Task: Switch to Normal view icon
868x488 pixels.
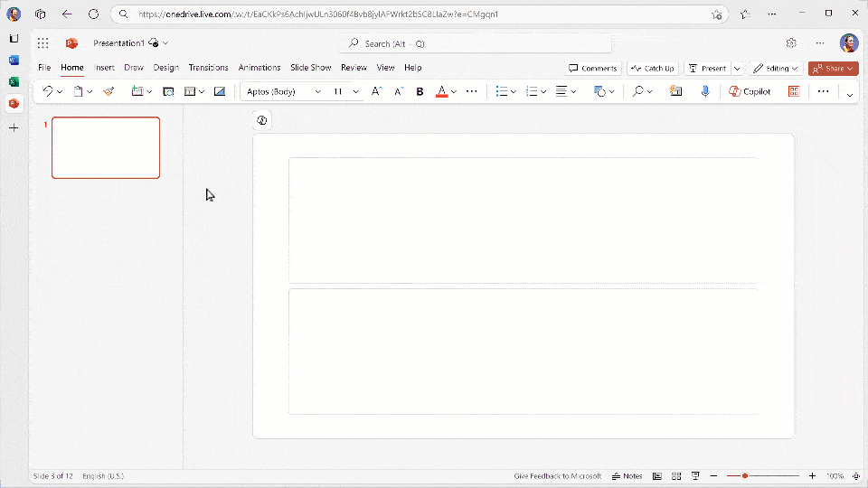Action: tap(657, 476)
